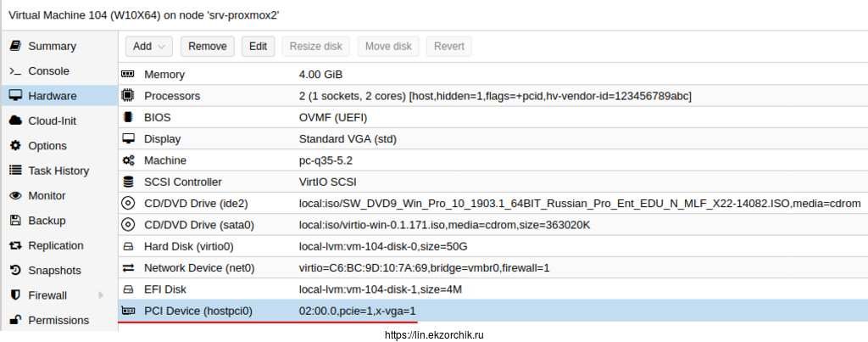The image size is (868, 342).
Task: Open the Permissions section
Action: (x=58, y=320)
